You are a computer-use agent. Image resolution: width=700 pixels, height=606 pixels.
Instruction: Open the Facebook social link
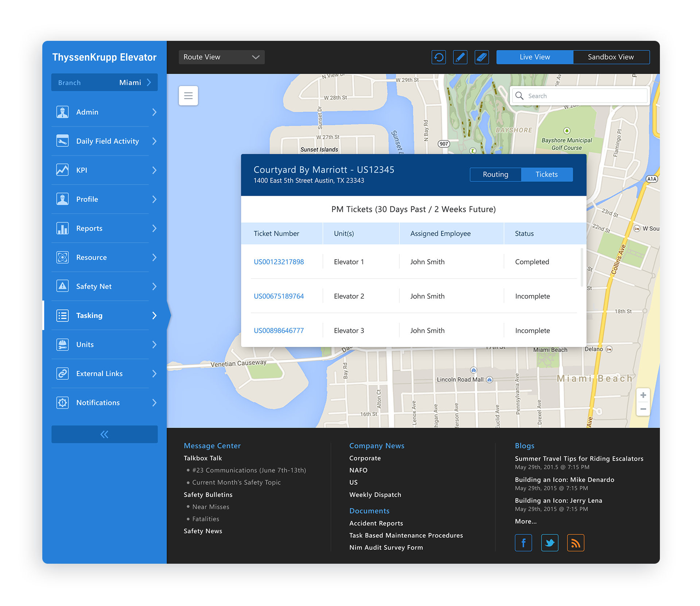(x=523, y=543)
